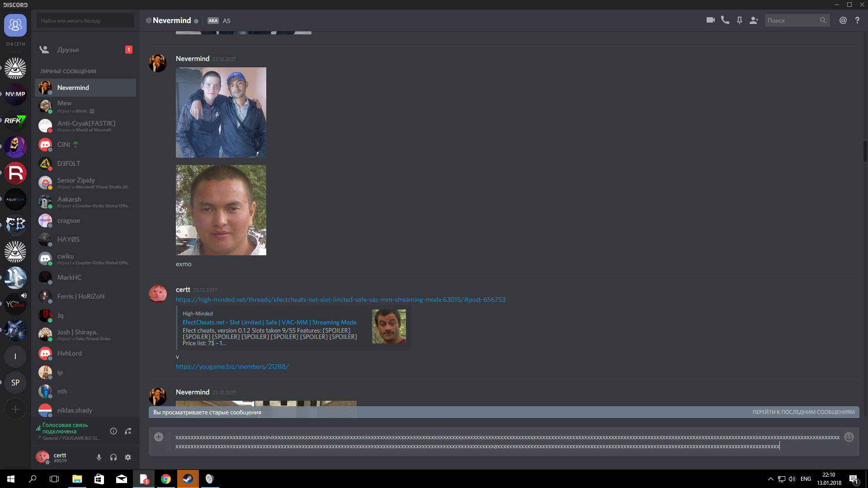Open the emoji picker
This screenshot has width=868, height=488.
coord(849,437)
